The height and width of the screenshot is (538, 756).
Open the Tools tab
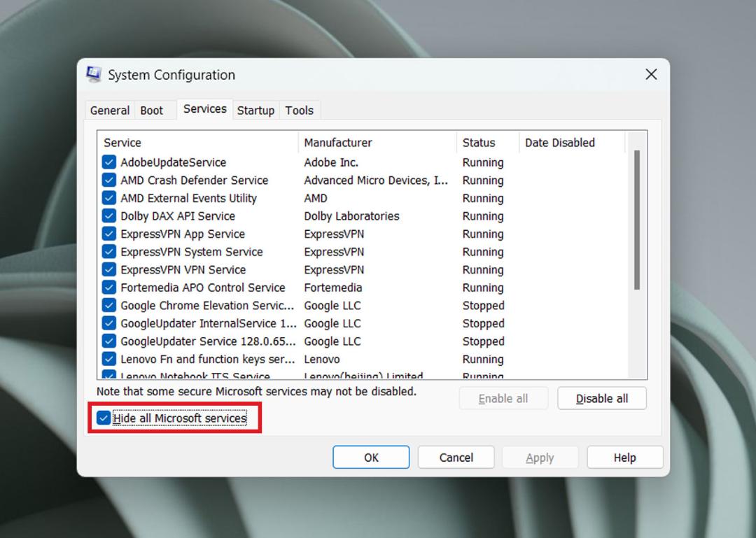coord(300,111)
